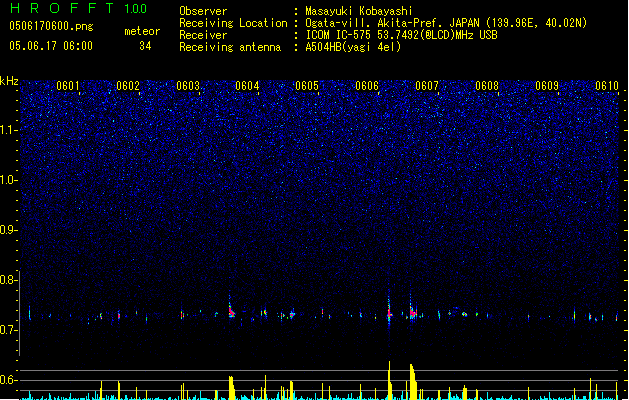Click the HROFFT 1.0.0 title text

tap(79, 8)
